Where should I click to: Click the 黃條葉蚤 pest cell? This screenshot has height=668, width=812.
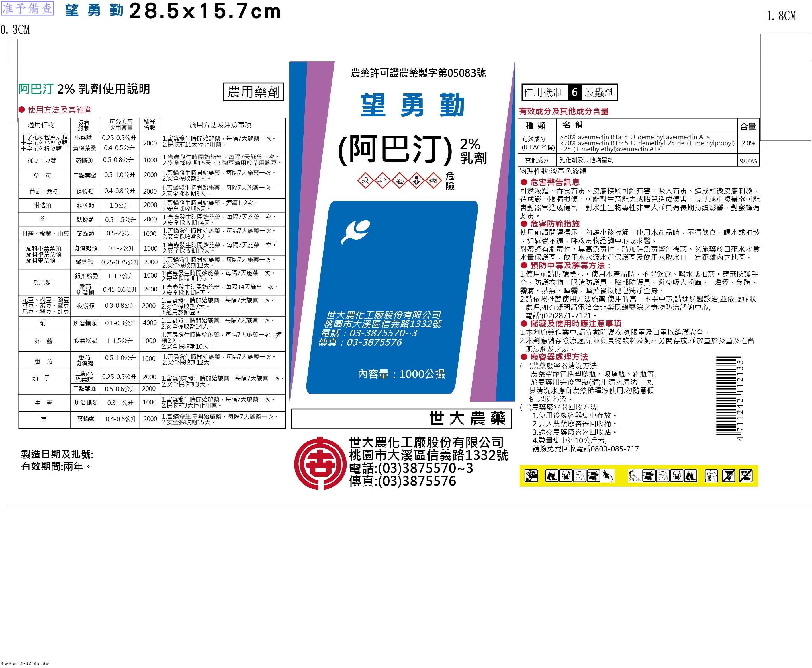pos(85,148)
